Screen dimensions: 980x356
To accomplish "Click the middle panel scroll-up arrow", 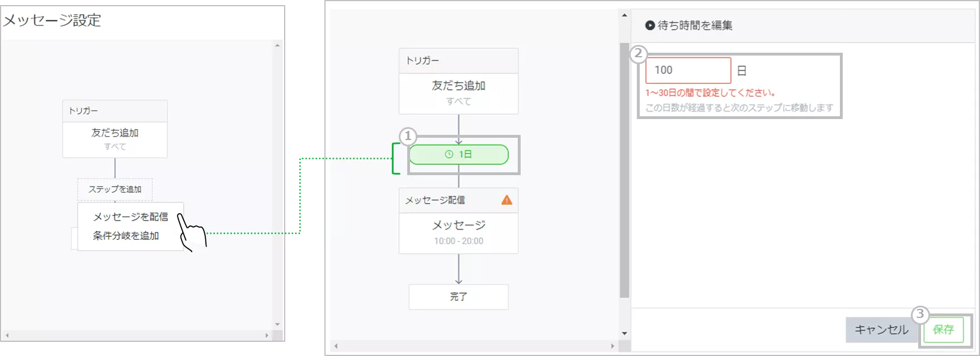I will click(624, 15).
